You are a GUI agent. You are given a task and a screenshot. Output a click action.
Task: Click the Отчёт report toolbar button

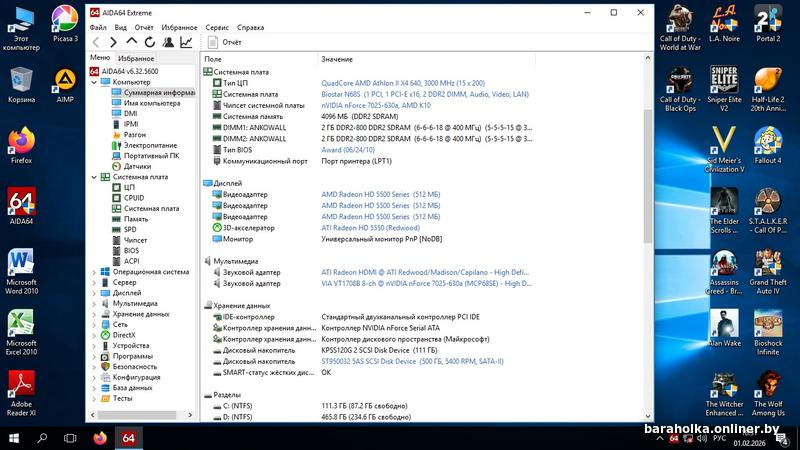[x=225, y=43]
